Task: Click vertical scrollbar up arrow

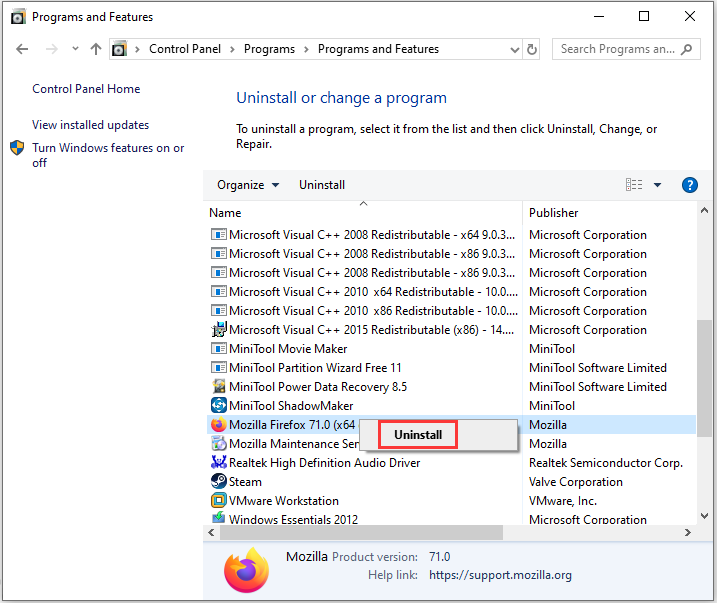Action: coord(704,210)
